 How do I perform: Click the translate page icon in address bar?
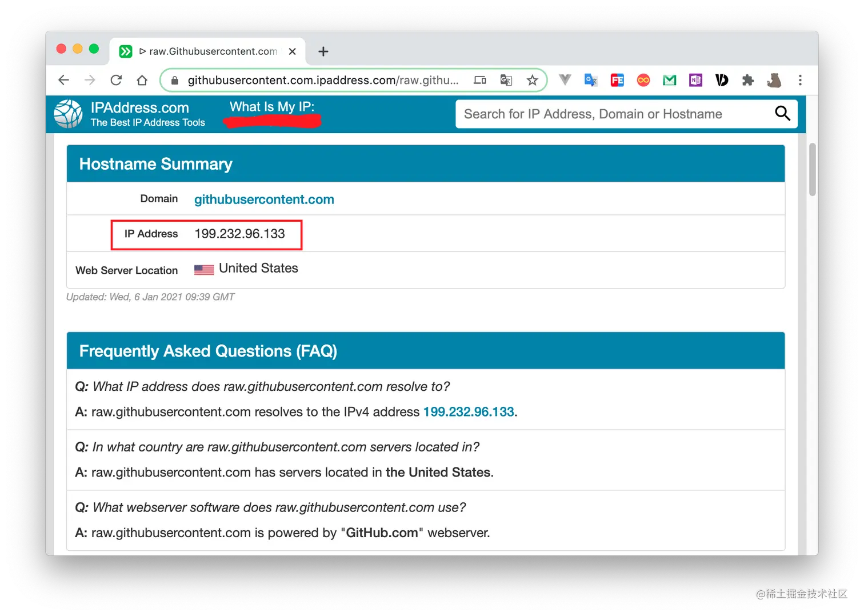[506, 80]
